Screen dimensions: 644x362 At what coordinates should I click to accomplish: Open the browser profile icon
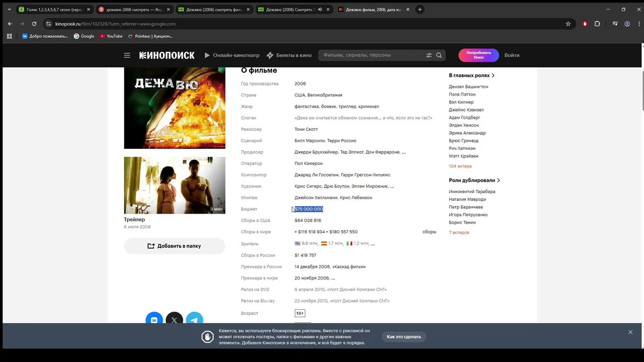(627, 24)
